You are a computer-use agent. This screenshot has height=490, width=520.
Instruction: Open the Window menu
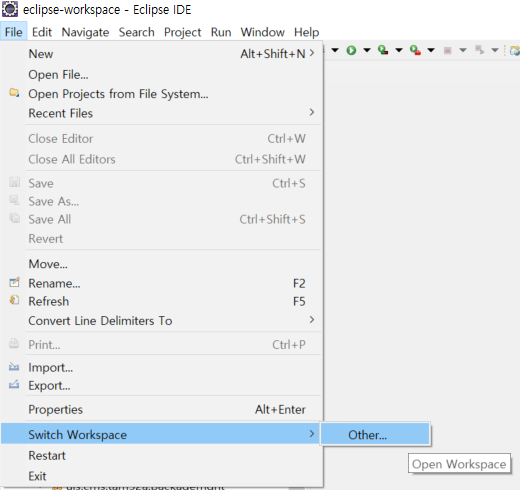tap(262, 32)
